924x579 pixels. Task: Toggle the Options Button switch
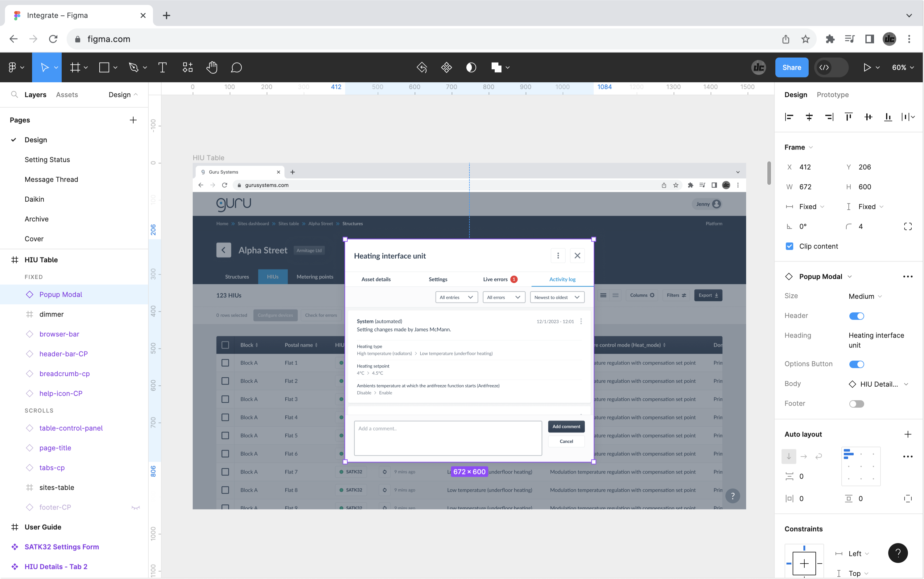click(x=856, y=364)
